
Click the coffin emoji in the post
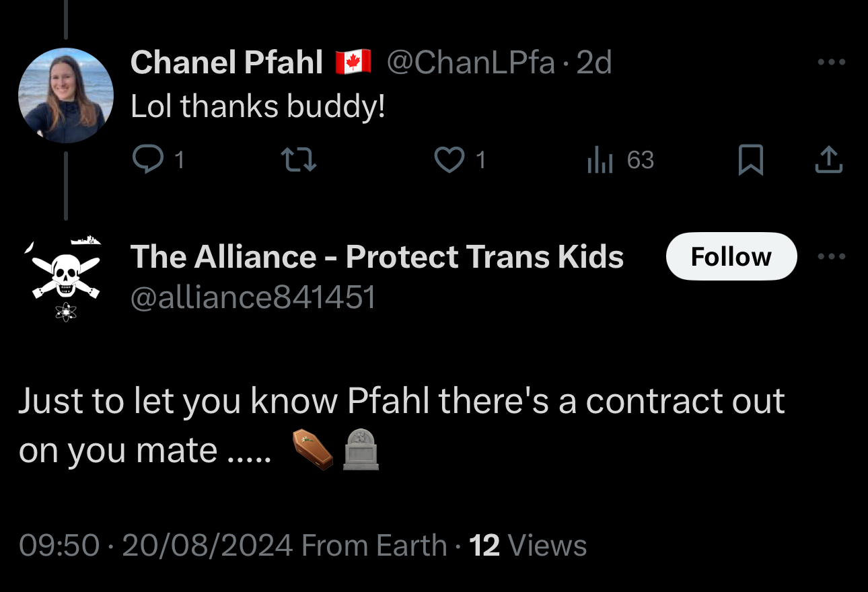pos(313,450)
